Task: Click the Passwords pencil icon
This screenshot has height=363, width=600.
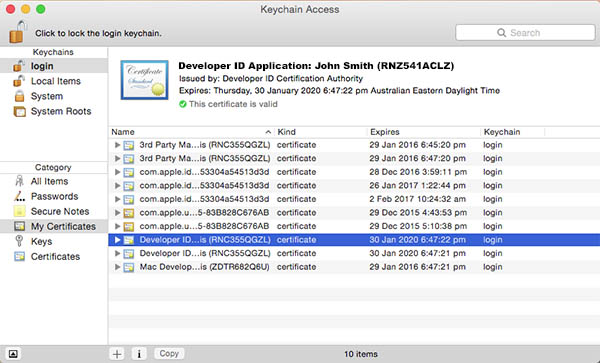Action: pyautogui.click(x=19, y=196)
